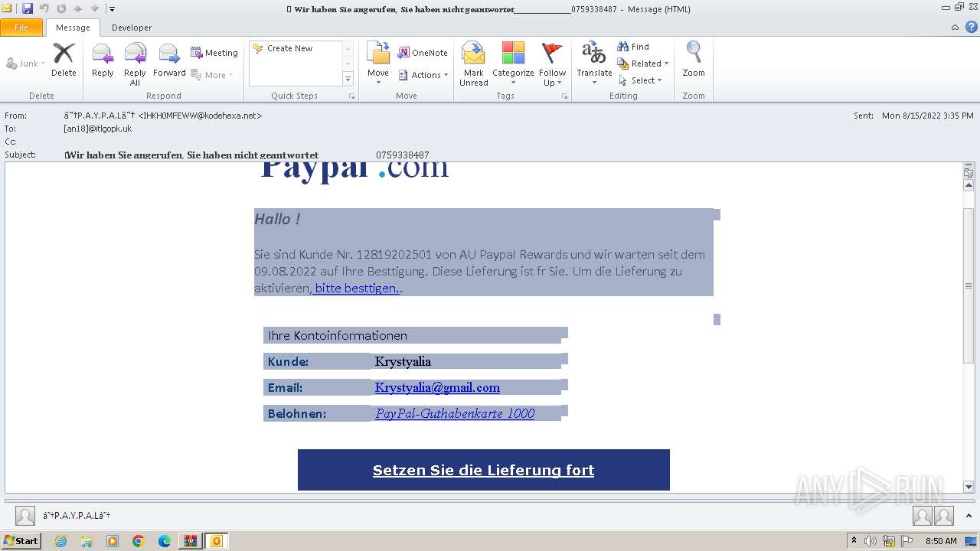Open Internet Explorer from the taskbar
Image resolution: width=980 pixels, height=551 pixels.
point(60,541)
